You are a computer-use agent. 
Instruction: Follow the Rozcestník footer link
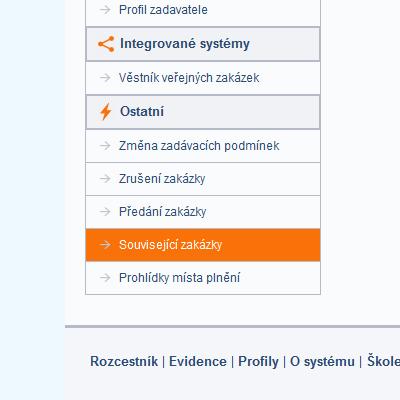coord(124,362)
